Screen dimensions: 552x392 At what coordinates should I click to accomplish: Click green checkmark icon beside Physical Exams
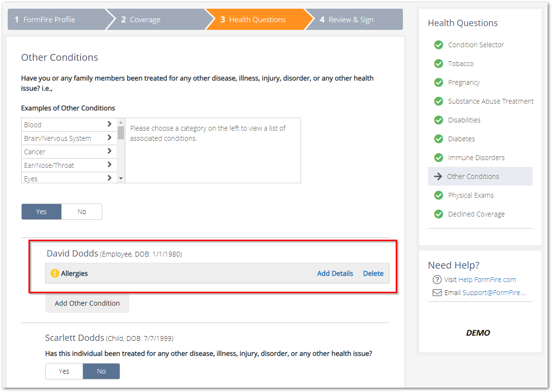(438, 195)
